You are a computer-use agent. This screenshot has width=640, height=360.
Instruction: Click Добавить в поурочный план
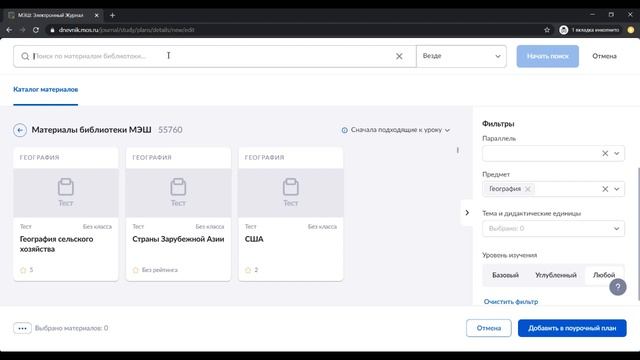572,328
